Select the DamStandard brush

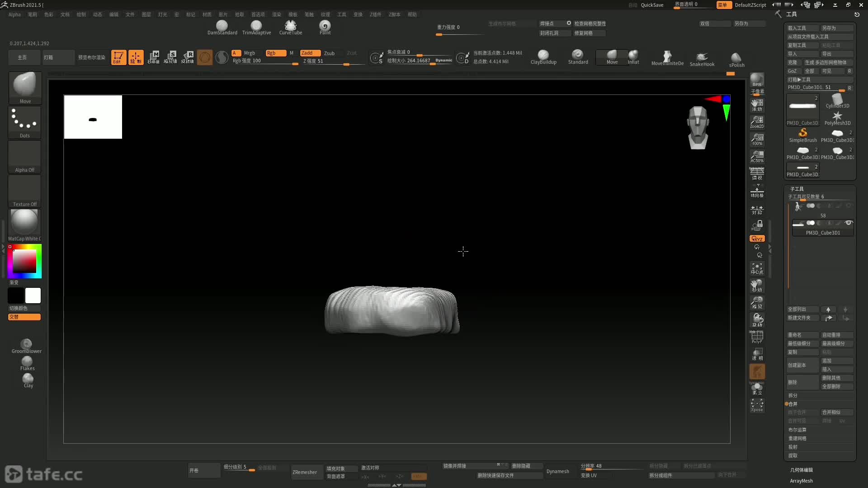tap(222, 27)
